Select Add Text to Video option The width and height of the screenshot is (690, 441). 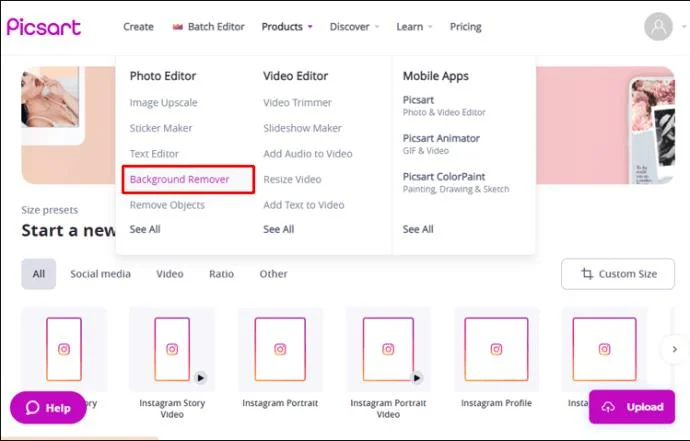coord(304,205)
